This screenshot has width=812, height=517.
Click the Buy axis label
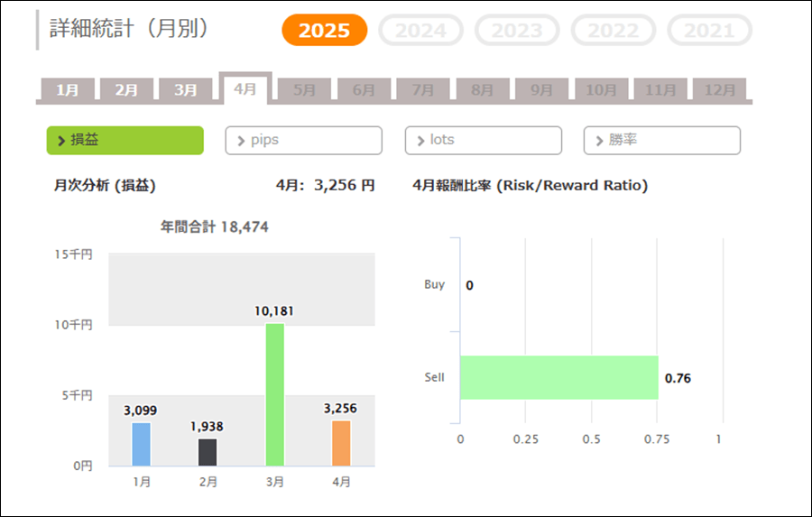[435, 284]
